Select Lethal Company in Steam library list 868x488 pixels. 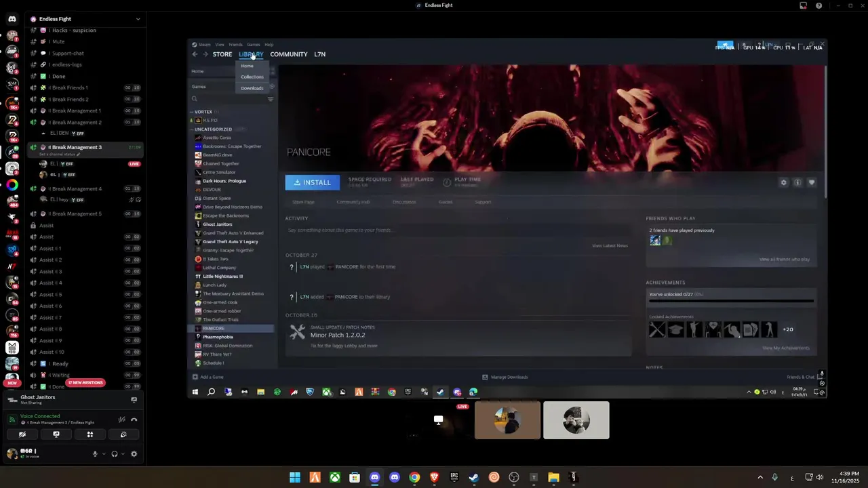point(219,268)
